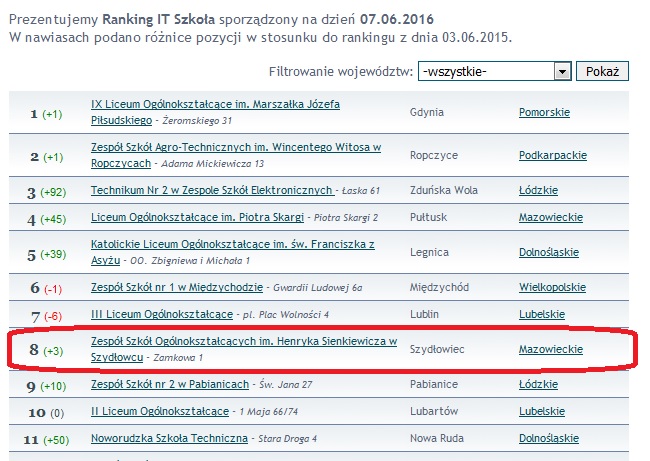
Task: Click the rank change (-6) at position 7
Action: 53,316
